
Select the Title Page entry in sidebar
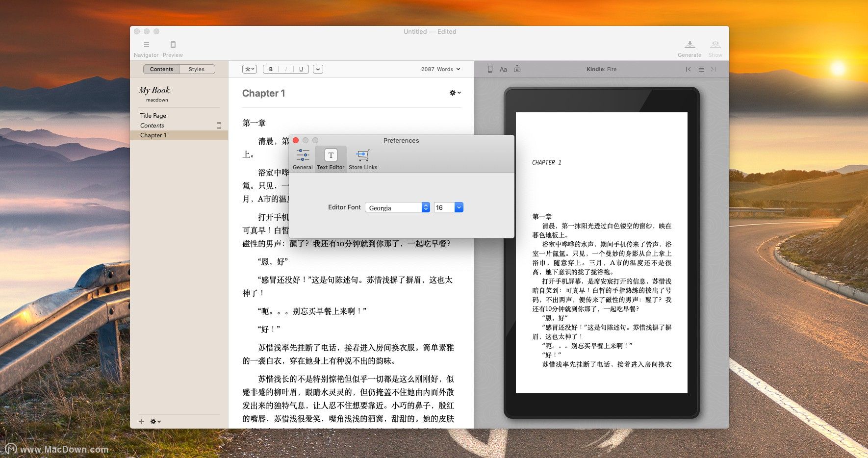click(153, 115)
